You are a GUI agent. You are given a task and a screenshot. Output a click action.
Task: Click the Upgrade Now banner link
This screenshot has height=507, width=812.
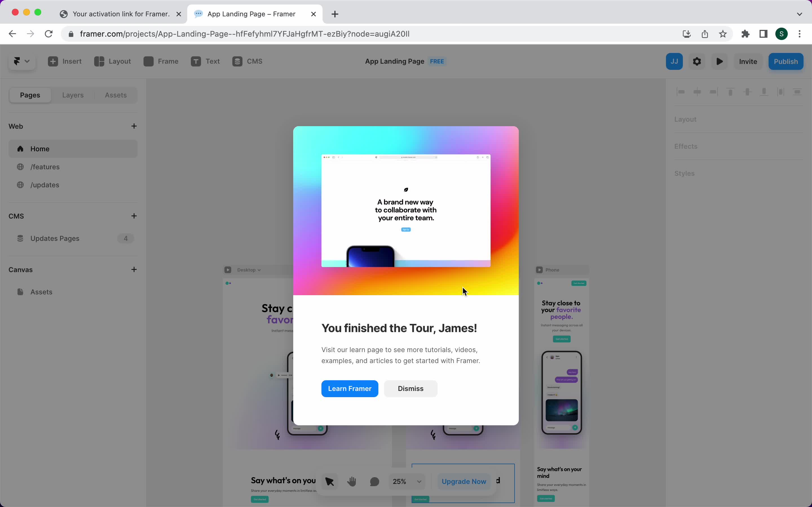(464, 481)
